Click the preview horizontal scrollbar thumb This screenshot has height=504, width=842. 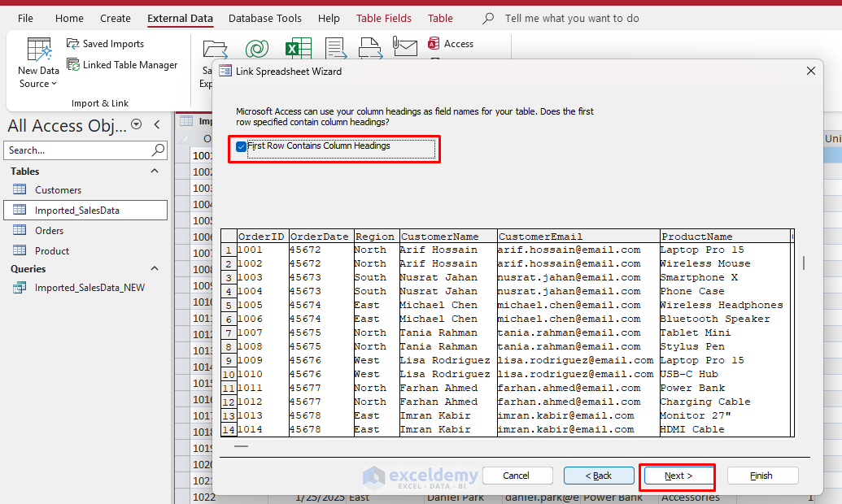click(x=241, y=446)
